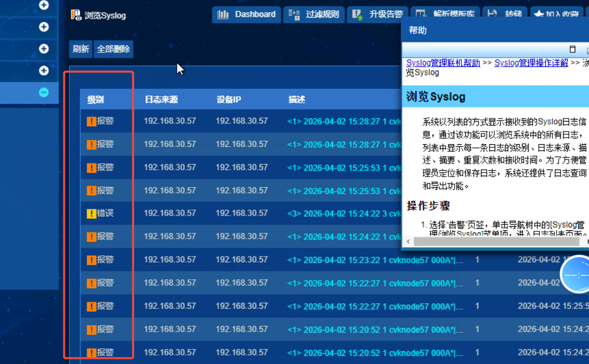Click the yellow 错误 severity icon
This screenshot has height=364, width=589.
[91, 214]
